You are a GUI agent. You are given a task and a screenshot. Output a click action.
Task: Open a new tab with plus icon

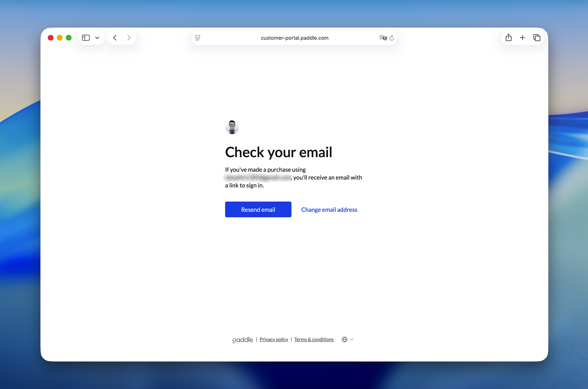[523, 38]
